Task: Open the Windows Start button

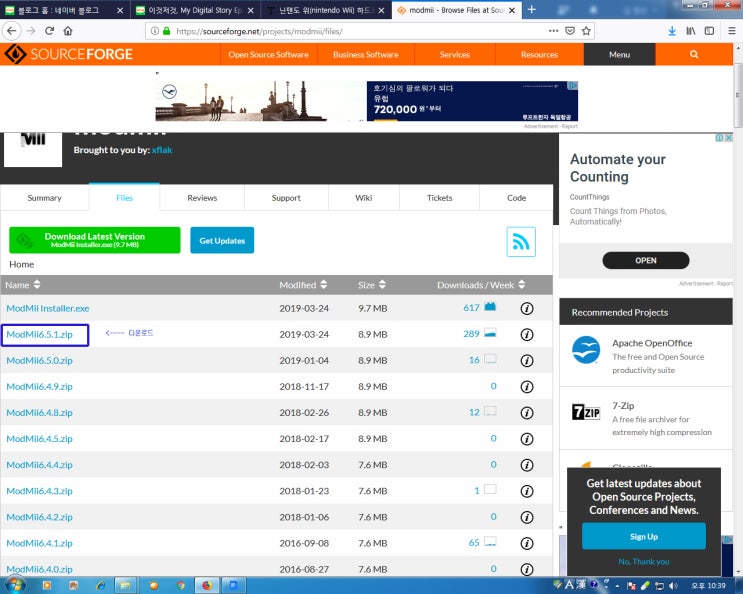Action: [x=14, y=584]
